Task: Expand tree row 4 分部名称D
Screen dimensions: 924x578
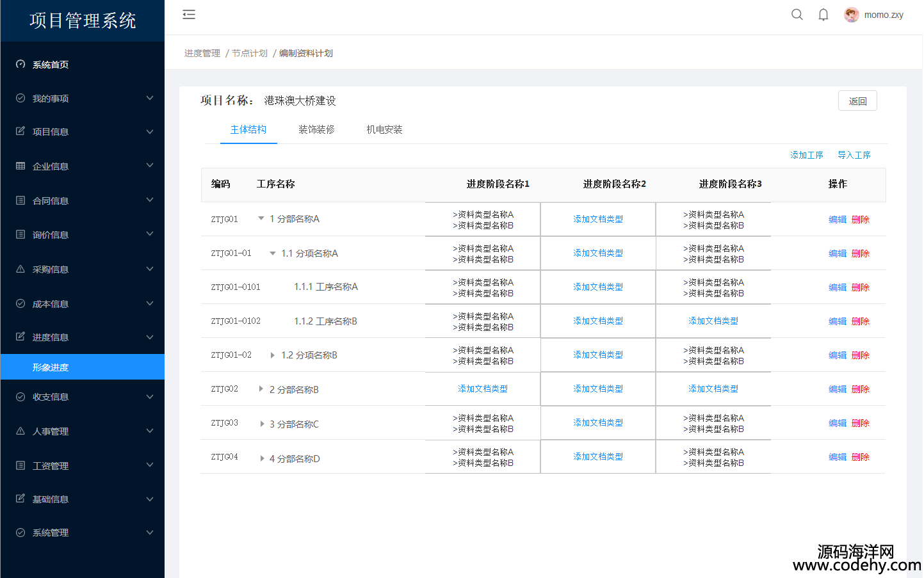Action: [x=263, y=458]
